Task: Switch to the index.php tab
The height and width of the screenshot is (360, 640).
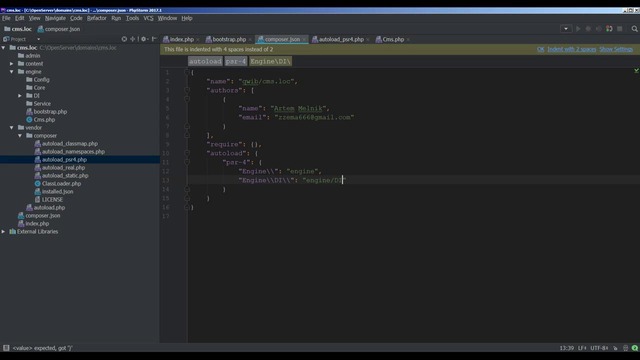Action: pyautogui.click(x=178, y=40)
